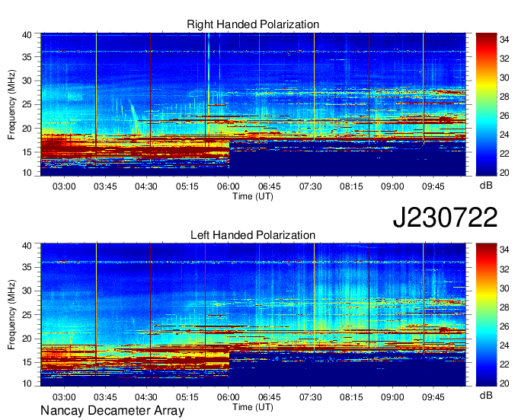
Task: Click the 05:15 time tick in top panel
Action: [x=187, y=186]
